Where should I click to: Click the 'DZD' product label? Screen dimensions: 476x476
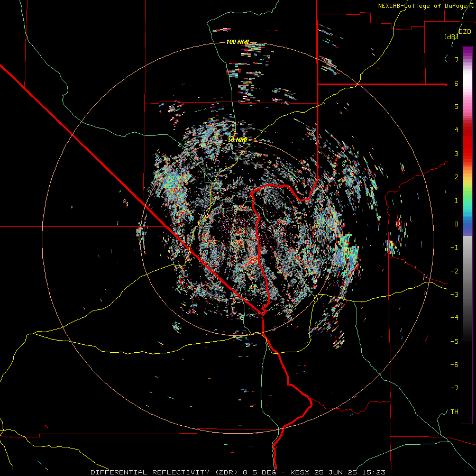(x=465, y=32)
